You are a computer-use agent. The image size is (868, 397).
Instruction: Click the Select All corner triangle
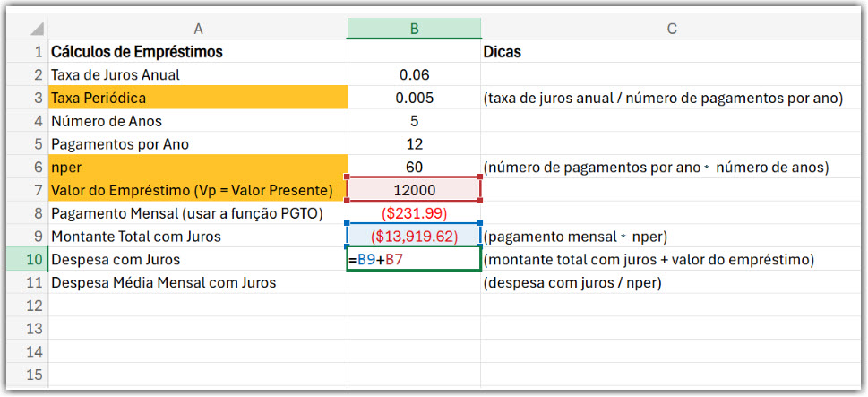pos(36,29)
